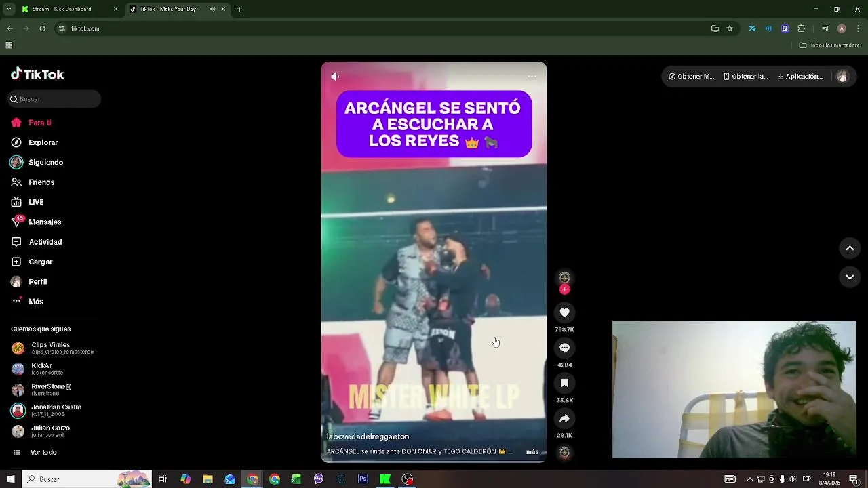Viewport: 868px width, 488px height.
Task: Expand the Más options menu
Action: [x=27, y=302]
